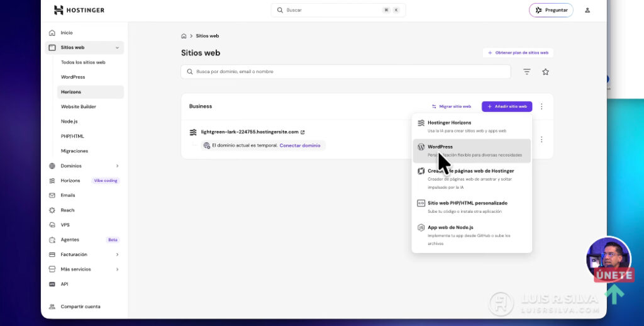The image size is (644, 326).
Task: Click the PHP/HTML code icon in dropdown
Action: point(421,203)
